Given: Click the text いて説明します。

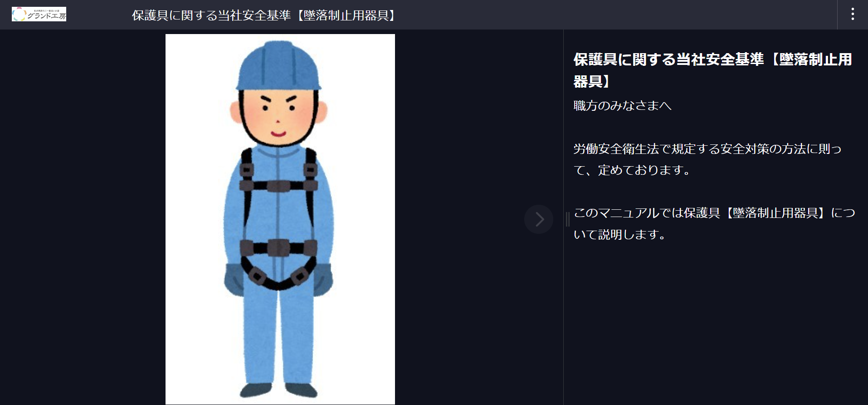Looking at the screenshot, I should point(619,234).
